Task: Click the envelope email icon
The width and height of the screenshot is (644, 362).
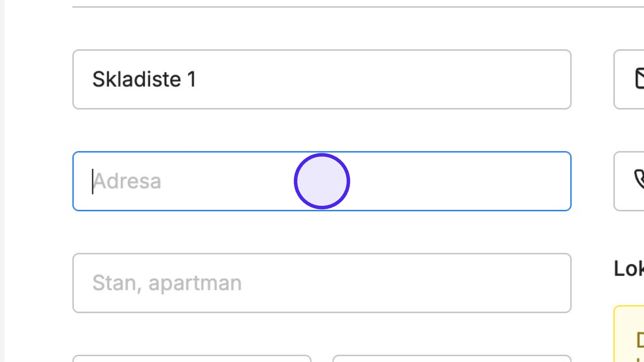Action: 639,78
